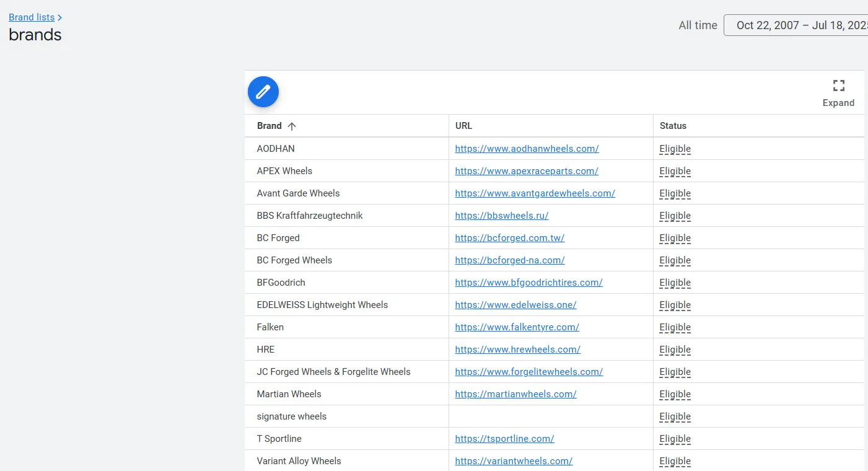The height and width of the screenshot is (471, 868).
Task: Sort the table by the Brand column
Action: click(268, 126)
